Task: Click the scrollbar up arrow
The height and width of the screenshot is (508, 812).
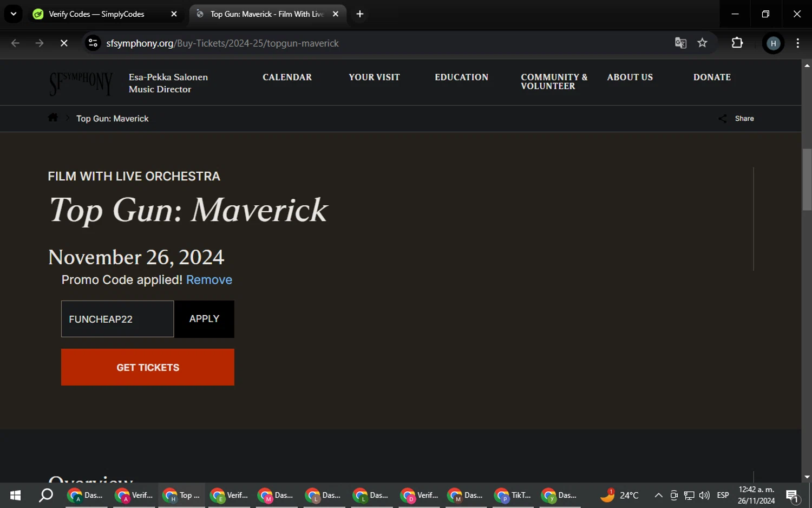Action: click(807, 65)
